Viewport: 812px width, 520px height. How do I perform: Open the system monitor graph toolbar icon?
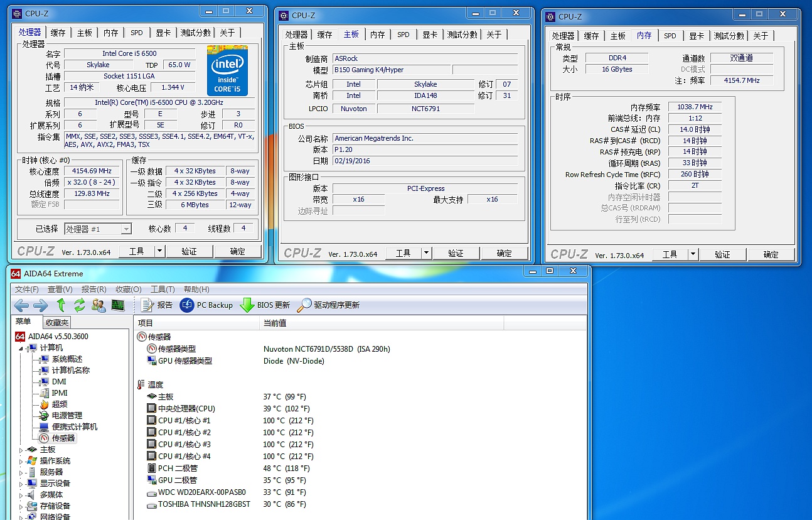pos(118,306)
